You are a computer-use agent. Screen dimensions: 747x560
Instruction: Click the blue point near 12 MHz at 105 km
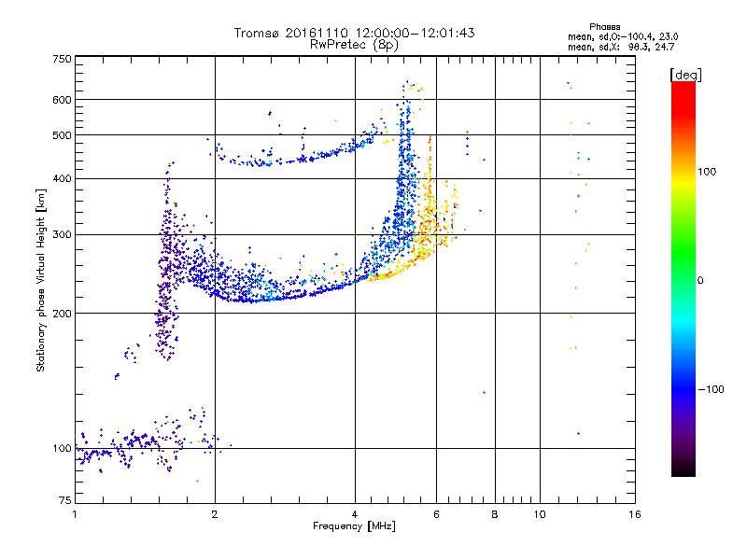click(x=578, y=433)
